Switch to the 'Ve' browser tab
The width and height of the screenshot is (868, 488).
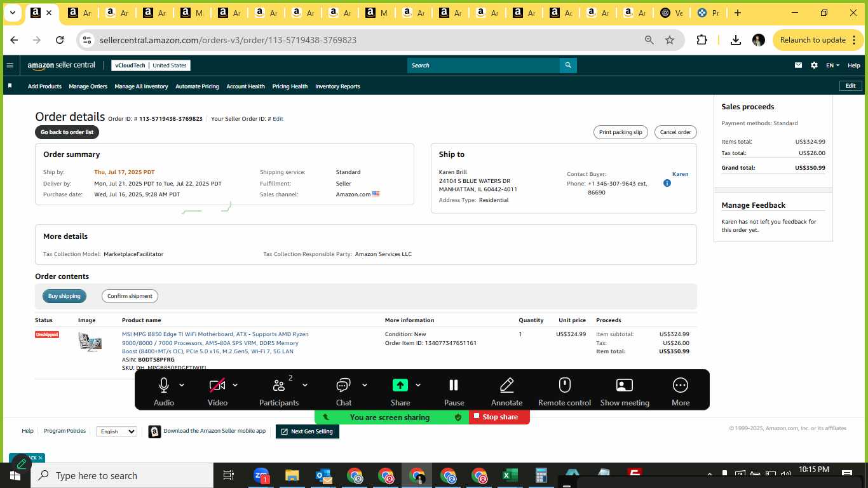672,13
